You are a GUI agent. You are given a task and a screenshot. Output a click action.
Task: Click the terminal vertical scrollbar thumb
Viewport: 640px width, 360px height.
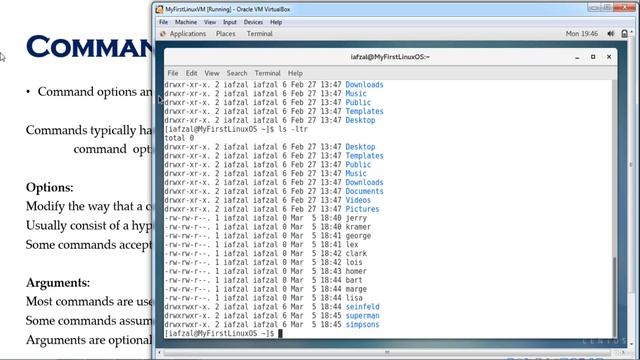click(x=614, y=296)
